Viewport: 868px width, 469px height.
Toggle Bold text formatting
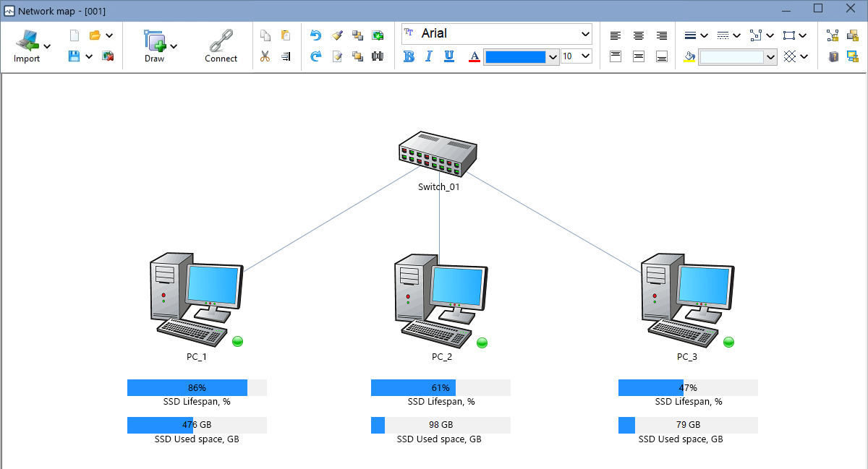[409, 56]
